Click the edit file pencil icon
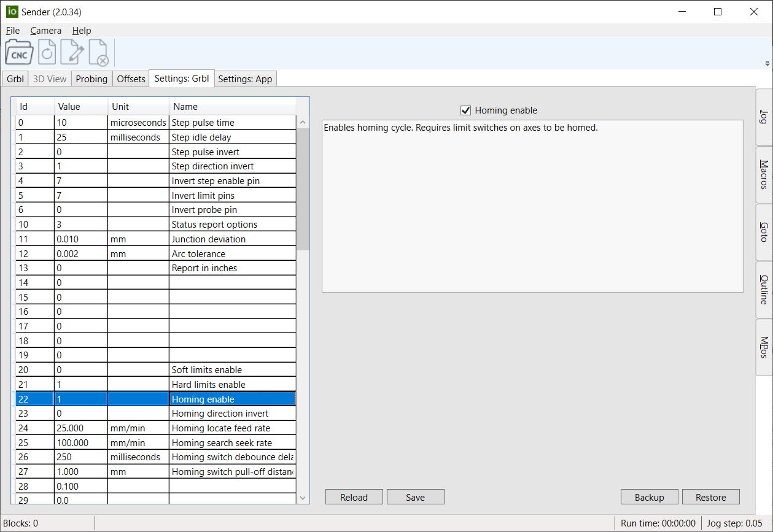 [x=73, y=53]
